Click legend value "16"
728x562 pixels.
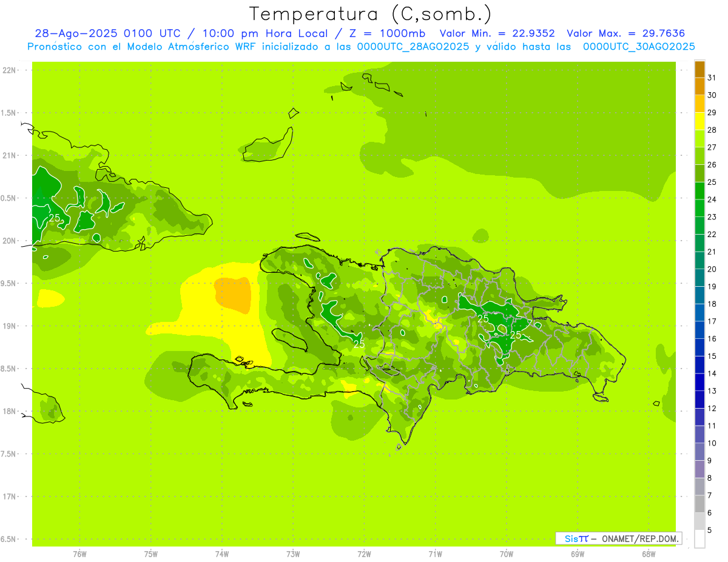coord(712,339)
